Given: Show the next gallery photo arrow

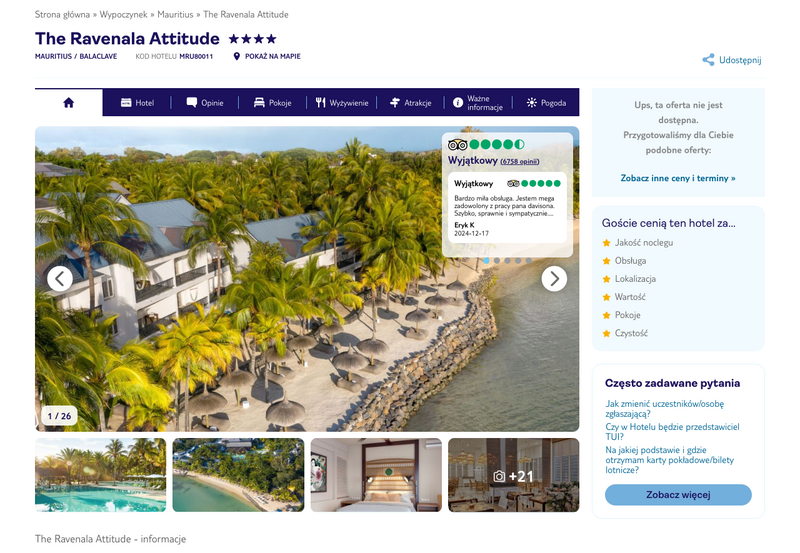Looking at the screenshot, I should pos(554,279).
